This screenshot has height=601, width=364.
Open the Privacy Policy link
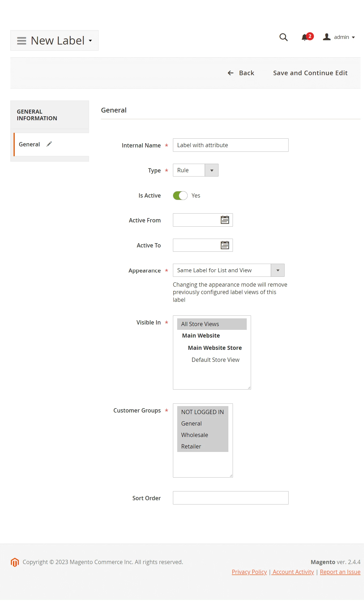(x=249, y=572)
